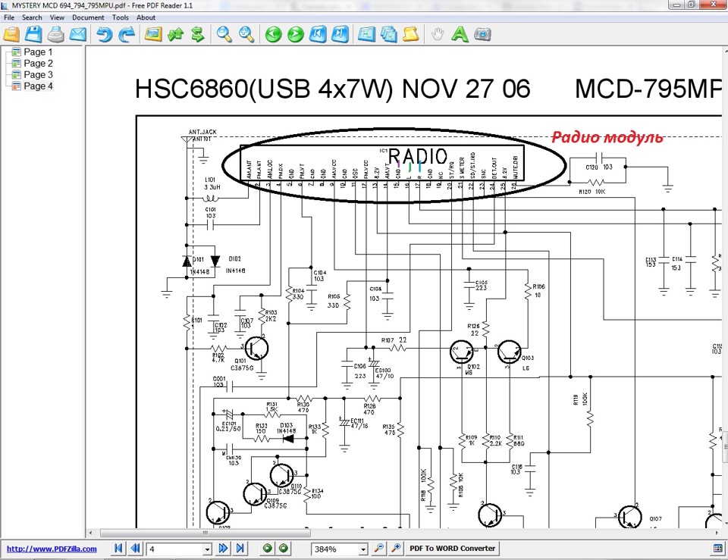The height and width of the screenshot is (560, 728).
Task: Click the print icon in toolbar
Action: pos(55,34)
